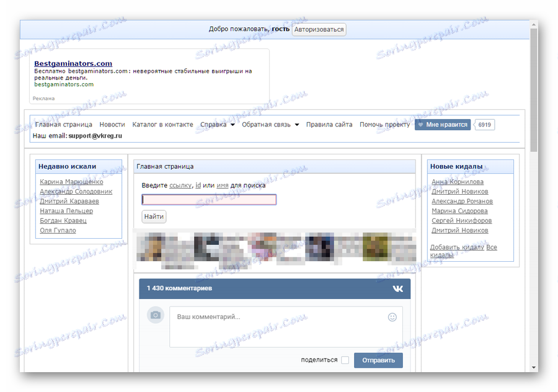Click the page scrollbar up arrow
The image size is (558, 392).
point(533,24)
